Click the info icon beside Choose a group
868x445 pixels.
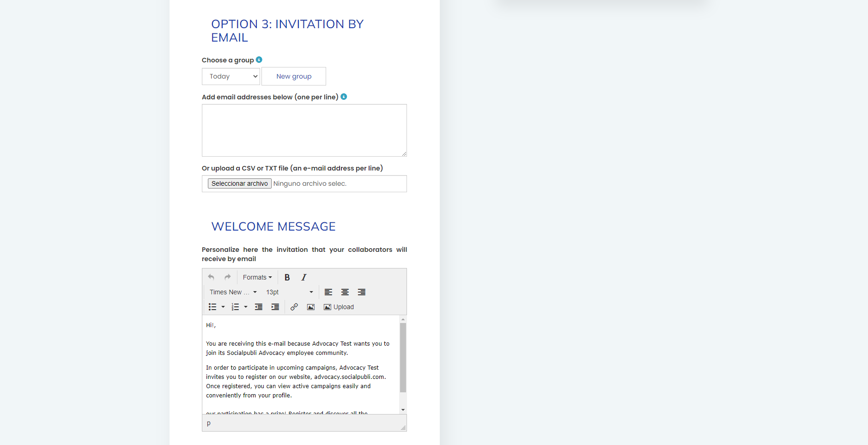259,60
